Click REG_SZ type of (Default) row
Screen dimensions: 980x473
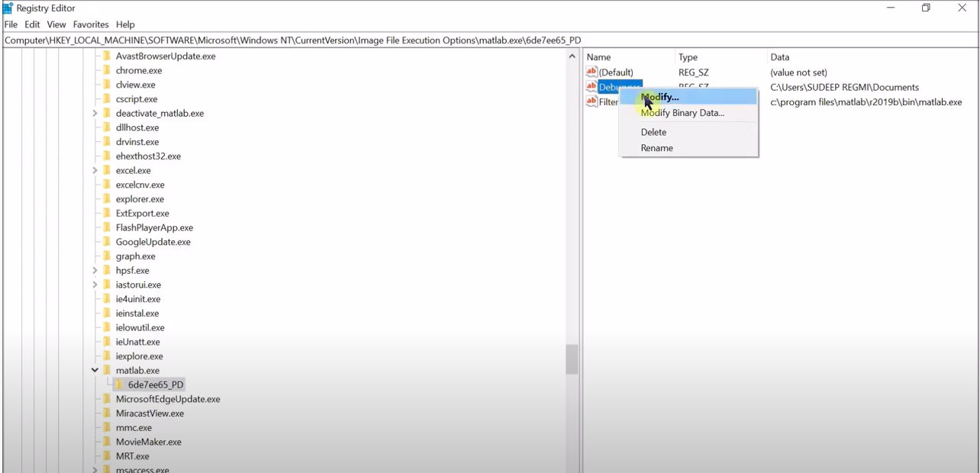[x=694, y=72]
